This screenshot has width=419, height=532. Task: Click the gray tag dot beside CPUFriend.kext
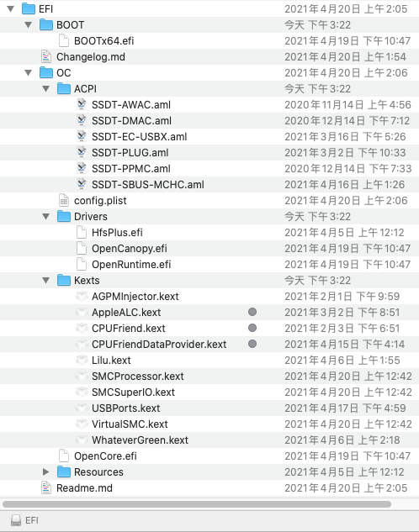pos(252,328)
